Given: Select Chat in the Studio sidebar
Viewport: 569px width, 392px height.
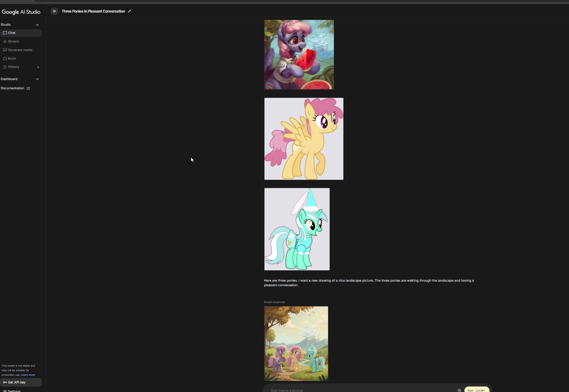Looking at the screenshot, I should tap(21, 33).
